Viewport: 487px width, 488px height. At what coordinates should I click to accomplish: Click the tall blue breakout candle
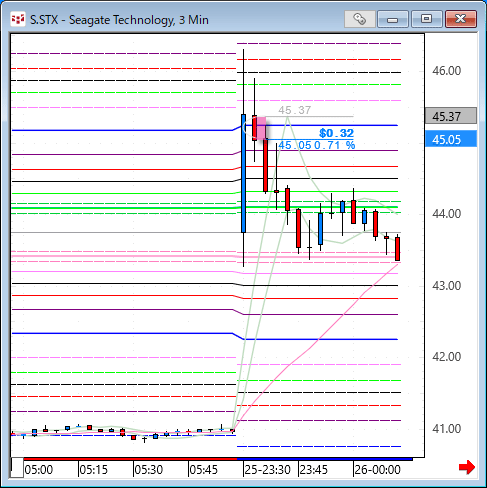tap(243, 173)
